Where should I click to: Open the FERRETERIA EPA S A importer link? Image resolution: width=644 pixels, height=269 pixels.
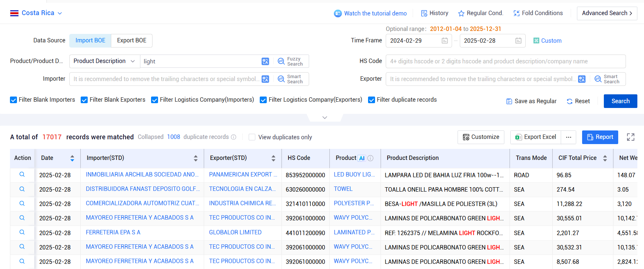(x=113, y=233)
